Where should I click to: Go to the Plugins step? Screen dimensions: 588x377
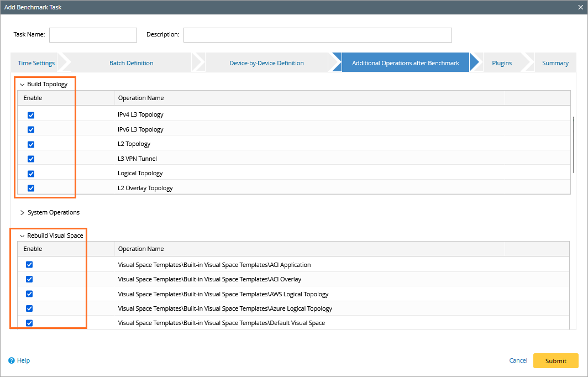tap(501, 63)
